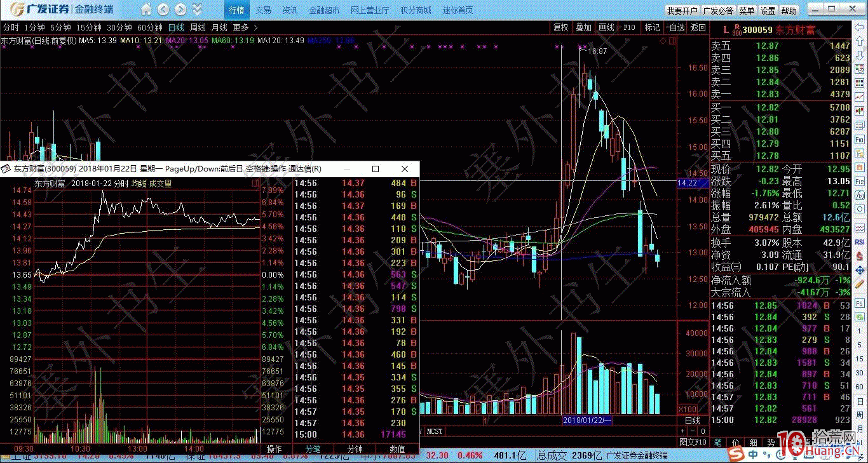
Task: Select the 月线 chart period
Action: point(219,27)
